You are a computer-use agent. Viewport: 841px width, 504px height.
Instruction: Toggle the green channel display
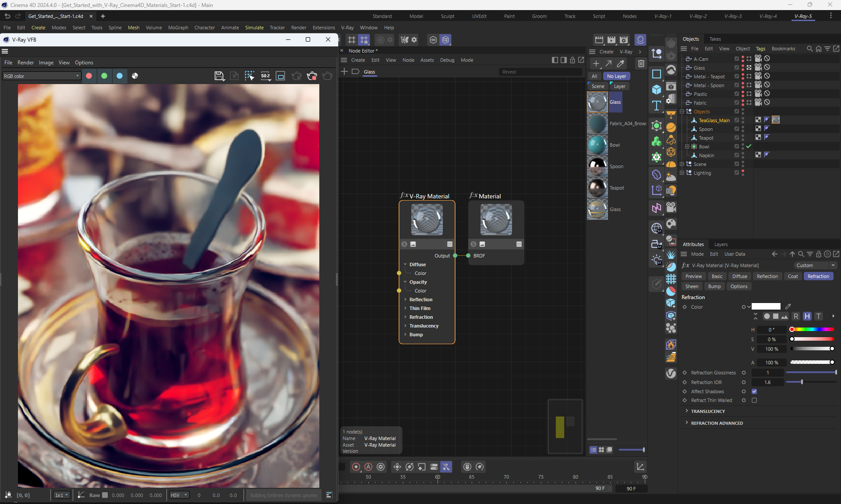(x=104, y=76)
